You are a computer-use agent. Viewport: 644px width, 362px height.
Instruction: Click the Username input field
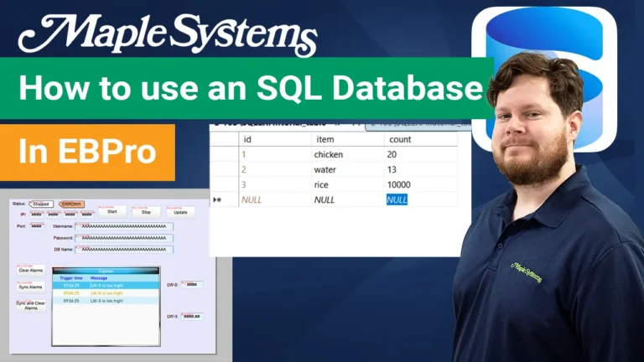(124, 226)
